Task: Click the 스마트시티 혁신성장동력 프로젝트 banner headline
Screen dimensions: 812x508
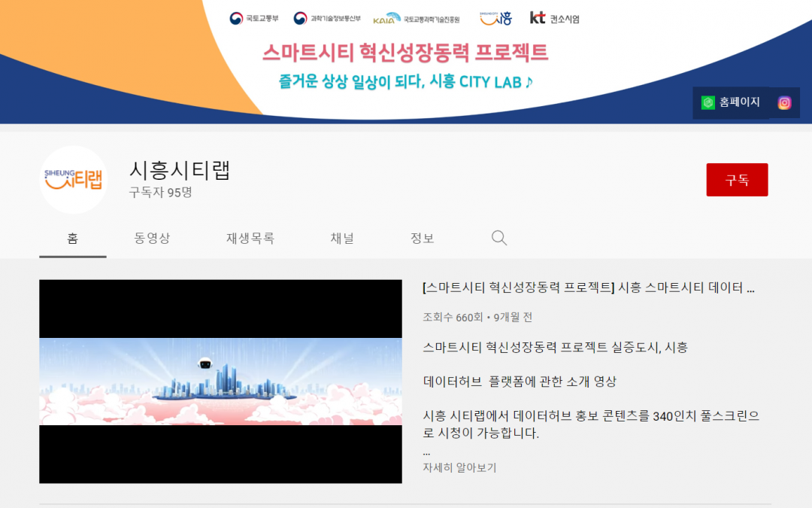Action: (405, 53)
